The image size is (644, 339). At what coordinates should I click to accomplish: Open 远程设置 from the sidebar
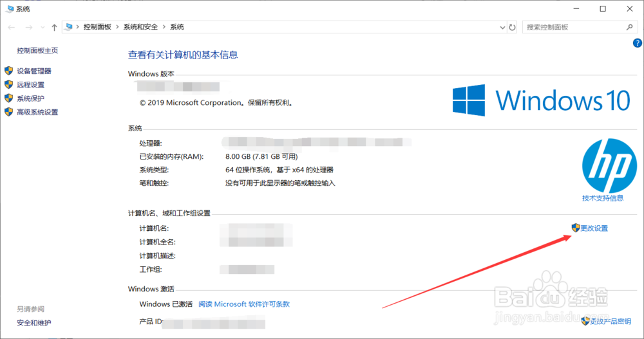click(30, 85)
